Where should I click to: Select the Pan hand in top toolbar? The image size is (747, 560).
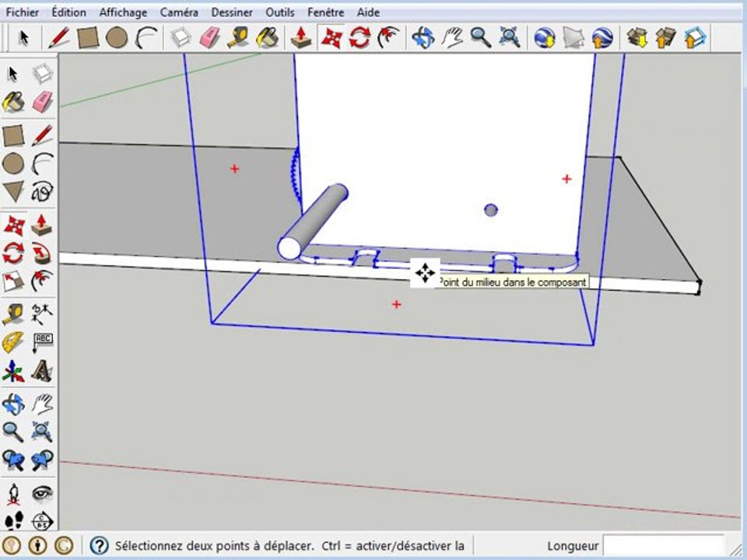tap(451, 37)
